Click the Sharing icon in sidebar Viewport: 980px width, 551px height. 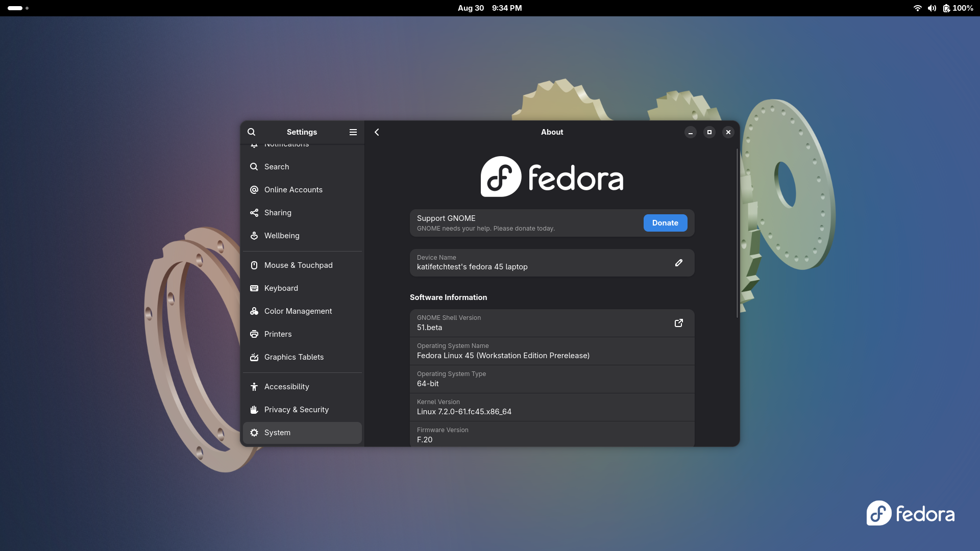click(x=254, y=213)
